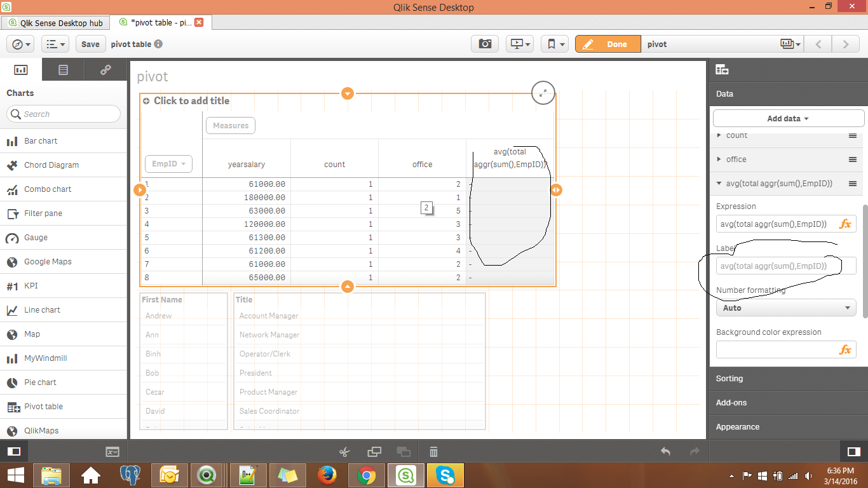Viewport: 868px width, 488px height.
Task: Take a snapshot with camera icon
Action: point(485,44)
